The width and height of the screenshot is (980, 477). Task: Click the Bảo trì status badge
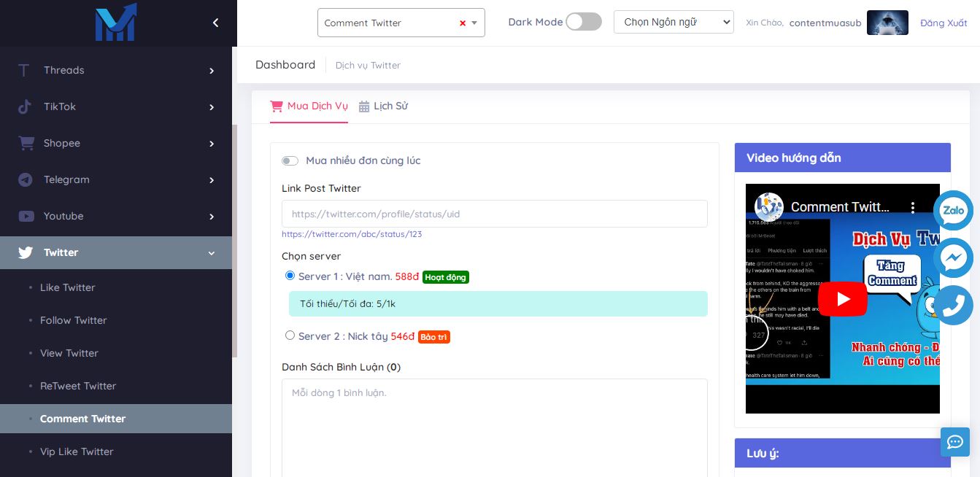tap(434, 337)
